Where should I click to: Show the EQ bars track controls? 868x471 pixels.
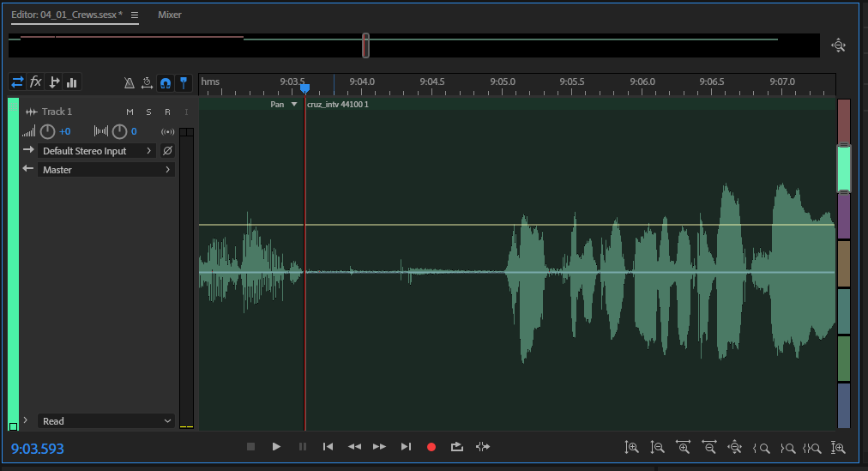tap(72, 82)
